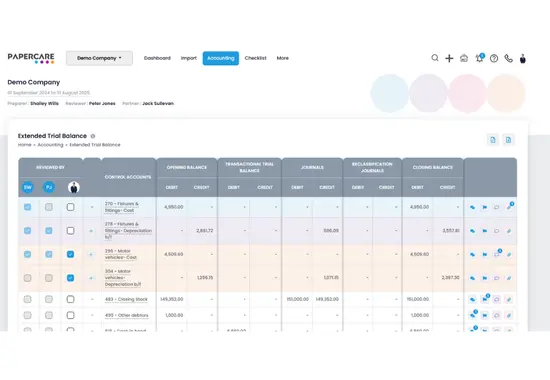Expand the 278 Fixtures Depreciation row
Viewport: 550px width, 380px height.
[x=91, y=231]
